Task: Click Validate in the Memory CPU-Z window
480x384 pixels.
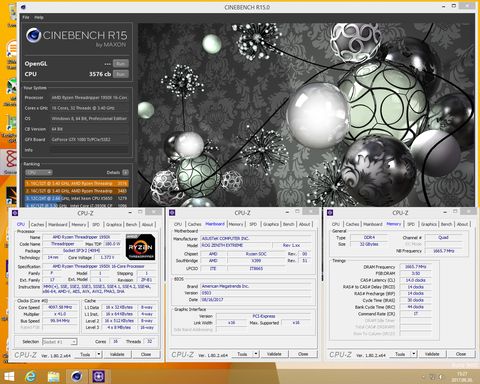Action: pyautogui.click(x=432, y=354)
